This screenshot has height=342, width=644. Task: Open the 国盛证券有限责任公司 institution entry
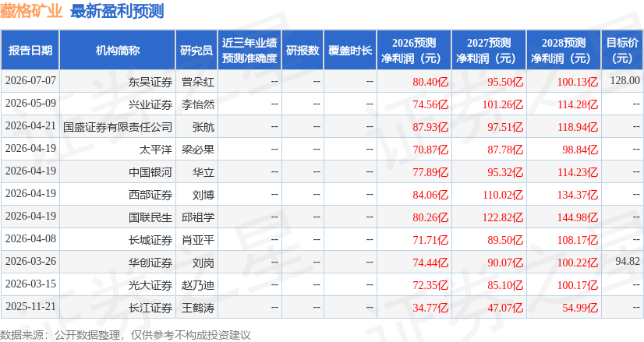(118, 127)
